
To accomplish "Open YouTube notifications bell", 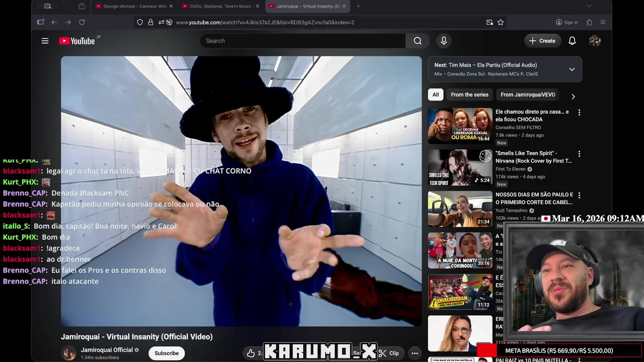I will pyautogui.click(x=572, y=41).
